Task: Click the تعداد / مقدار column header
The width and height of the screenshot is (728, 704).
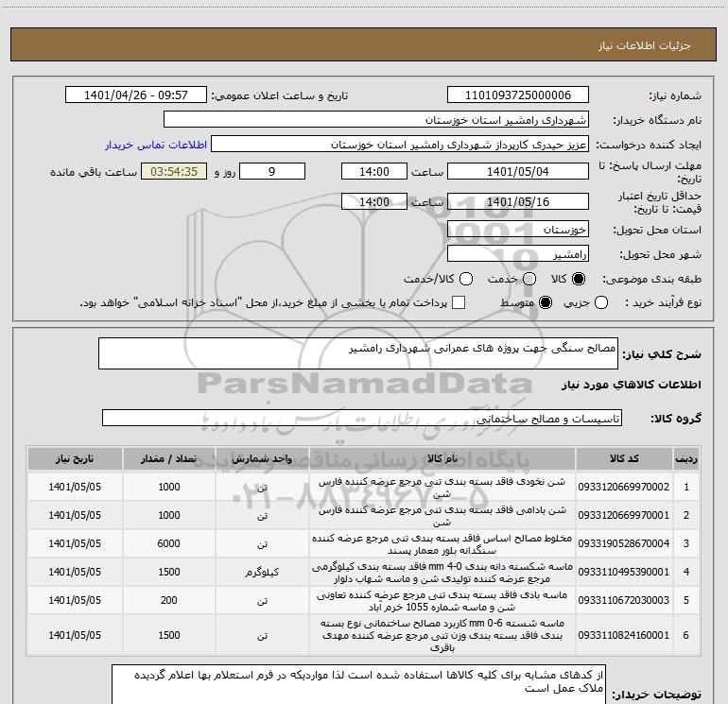Action: 169,458
